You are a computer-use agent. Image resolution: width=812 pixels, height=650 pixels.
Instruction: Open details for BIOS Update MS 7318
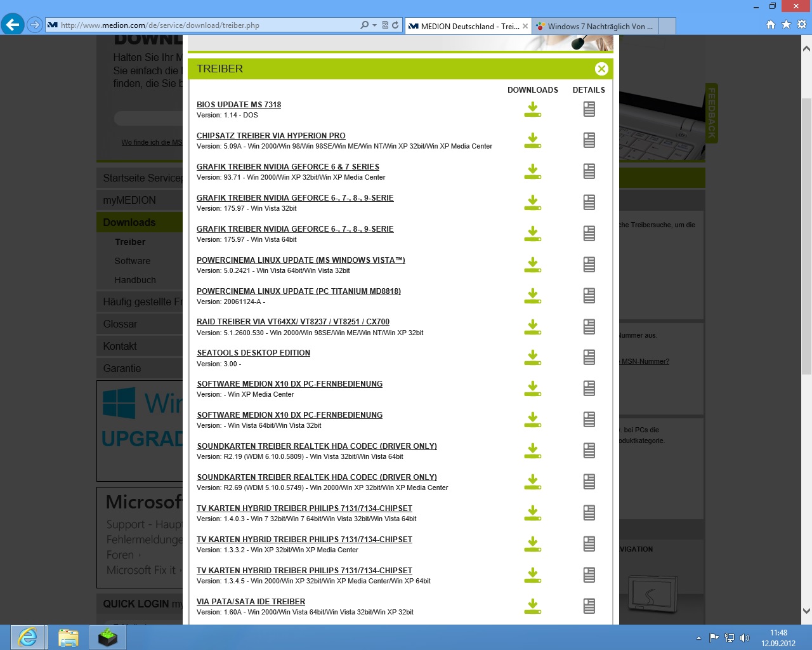pyautogui.click(x=589, y=110)
